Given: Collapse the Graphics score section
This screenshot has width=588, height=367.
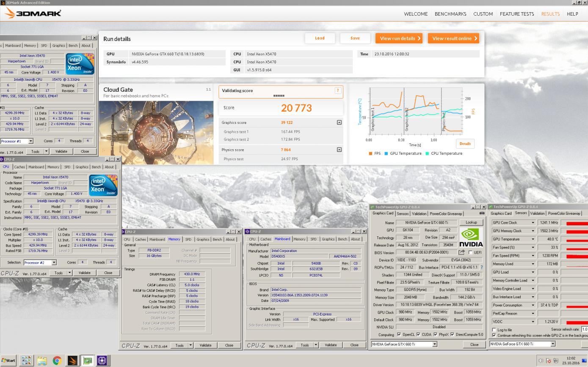Looking at the screenshot, I should [x=339, y=122].
